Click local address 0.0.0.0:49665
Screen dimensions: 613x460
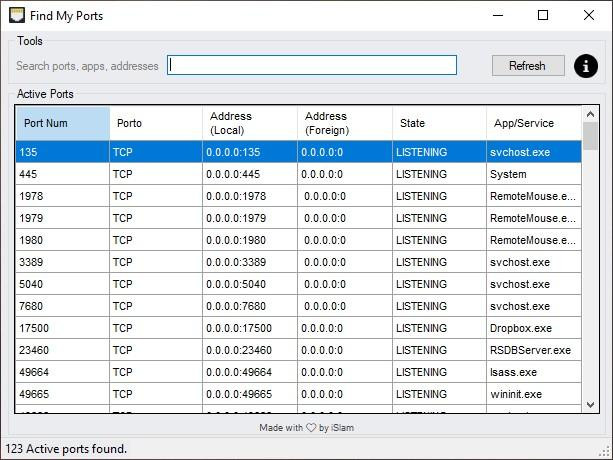tap(250, 394)
